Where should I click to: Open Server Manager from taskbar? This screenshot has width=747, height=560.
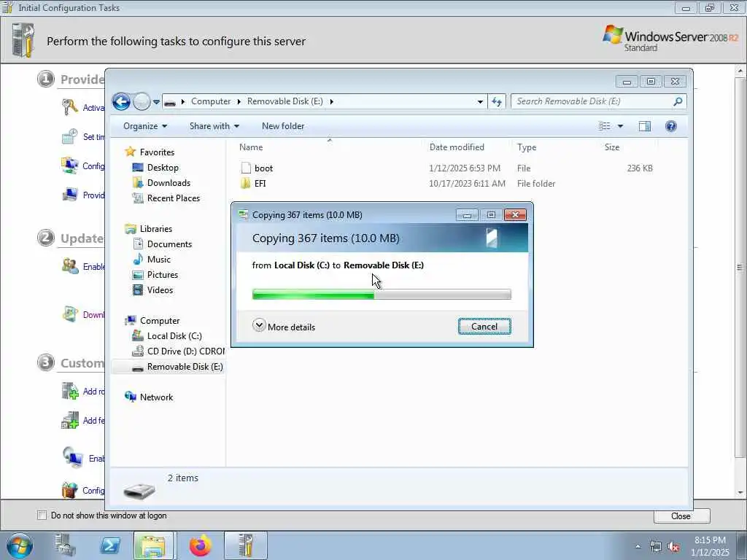point(65,545)
